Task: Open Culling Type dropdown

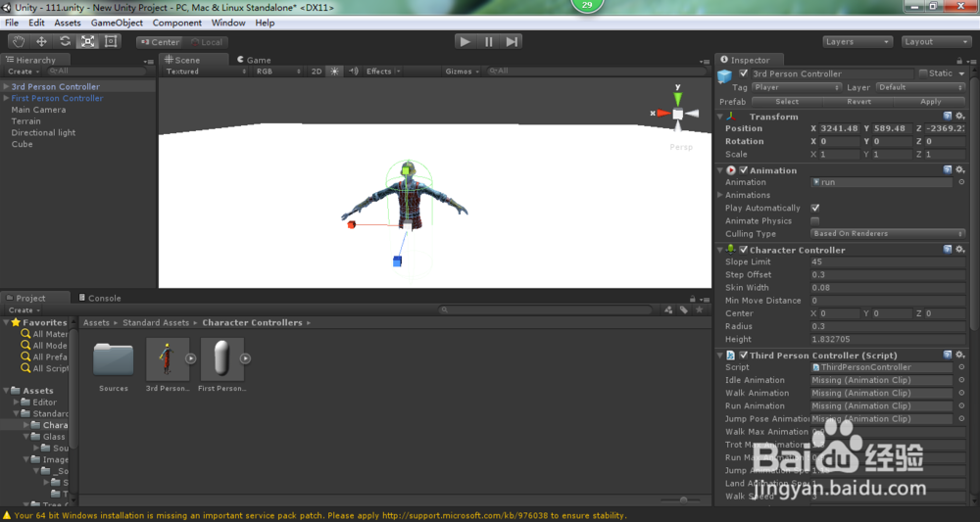Action: point(888,233)
